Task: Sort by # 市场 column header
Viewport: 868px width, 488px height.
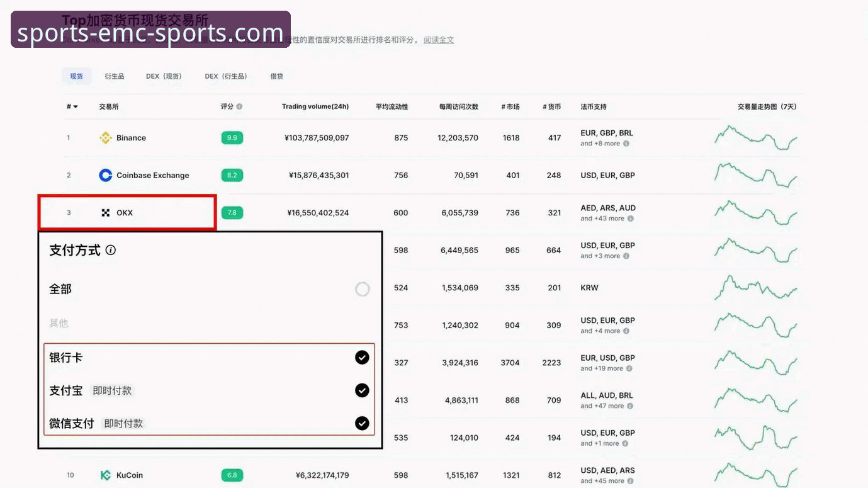Action: point(510,107)
